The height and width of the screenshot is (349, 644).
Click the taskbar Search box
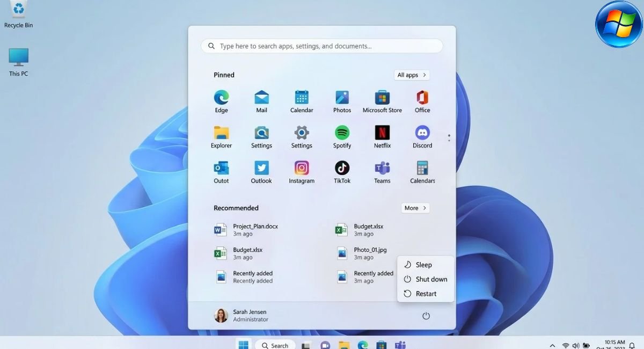tap(275, 345)
